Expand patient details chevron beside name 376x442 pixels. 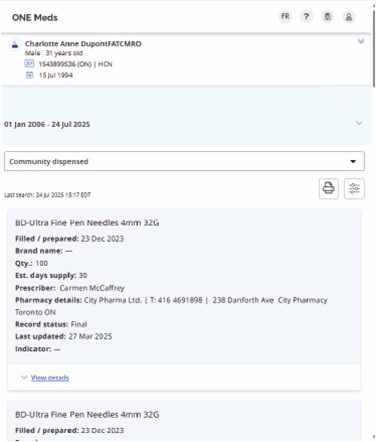click(x=361, y=41)
